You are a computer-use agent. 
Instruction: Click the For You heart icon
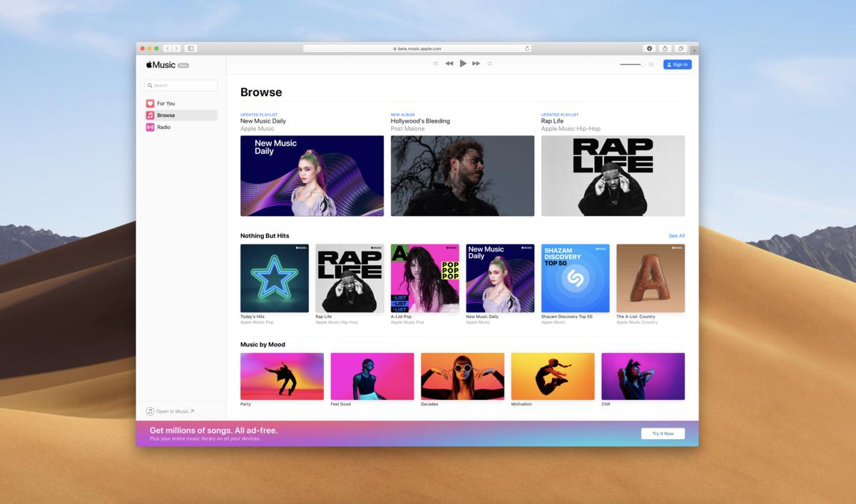click(x=151, y=103)
